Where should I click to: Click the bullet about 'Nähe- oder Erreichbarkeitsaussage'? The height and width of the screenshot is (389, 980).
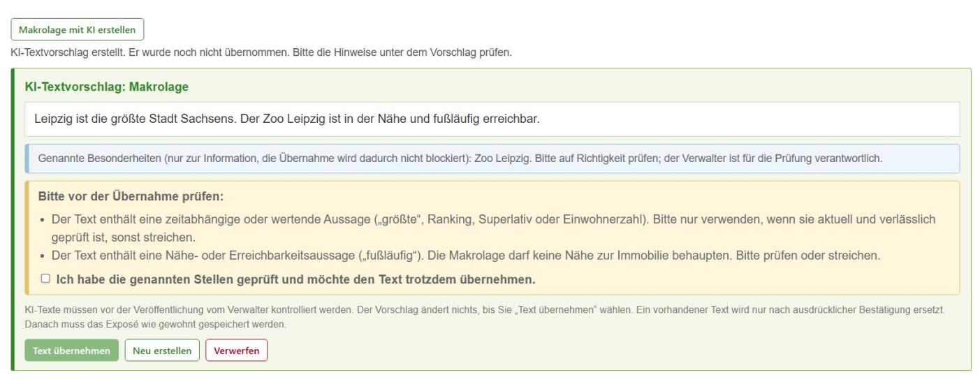pyautogui.click(x=465, y=256)
